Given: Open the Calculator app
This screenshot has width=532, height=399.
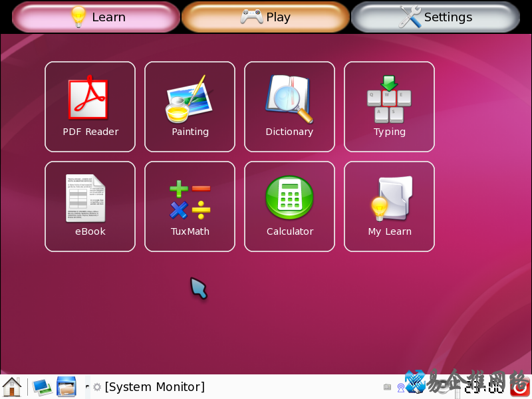Looking at the screenshot, I should pyautogui.click(x=289, y=206).
